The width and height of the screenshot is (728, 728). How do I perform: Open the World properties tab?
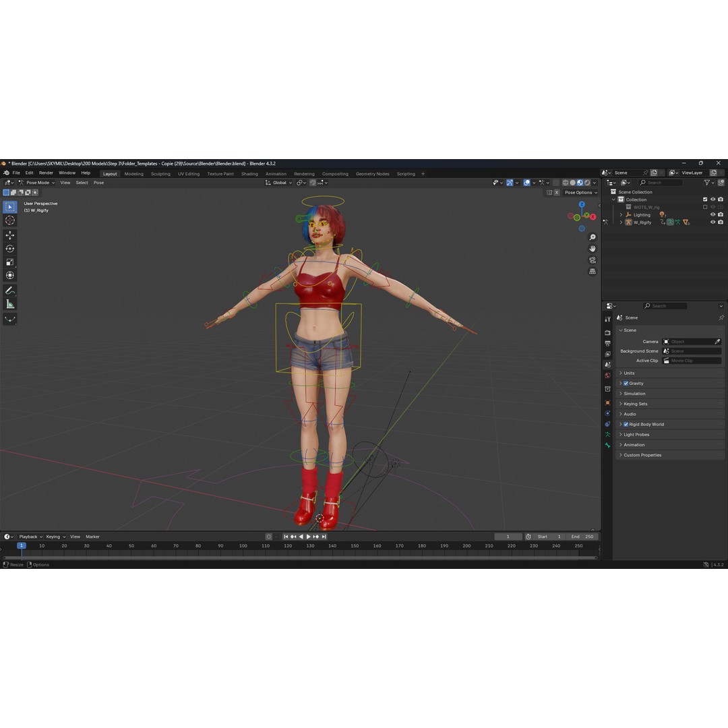pyautogui.click(x=608, y=375)
